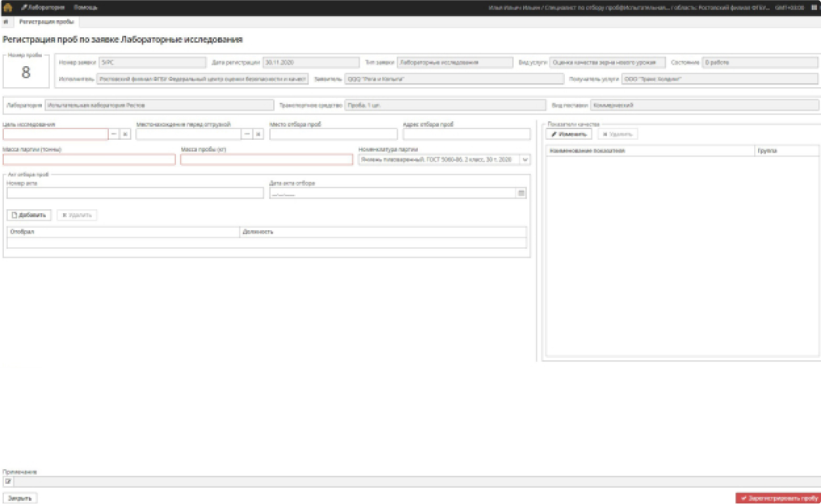
Task: Click the Отобрал column header
Action: tap(123, 232)
